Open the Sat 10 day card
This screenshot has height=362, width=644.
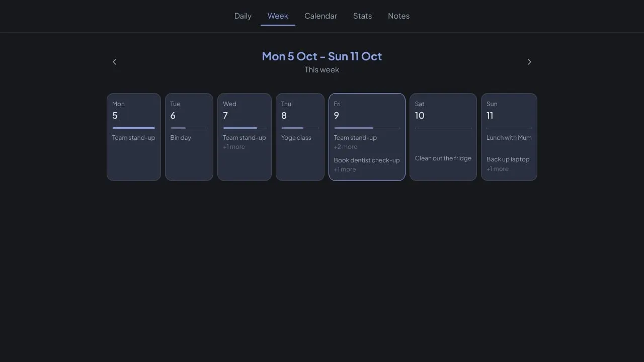443,137
